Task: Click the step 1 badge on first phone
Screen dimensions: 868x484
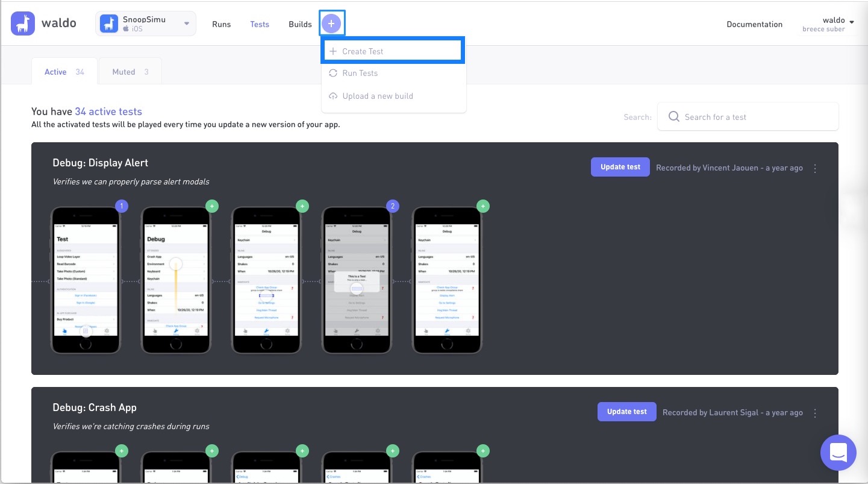Action: point(122,206)
